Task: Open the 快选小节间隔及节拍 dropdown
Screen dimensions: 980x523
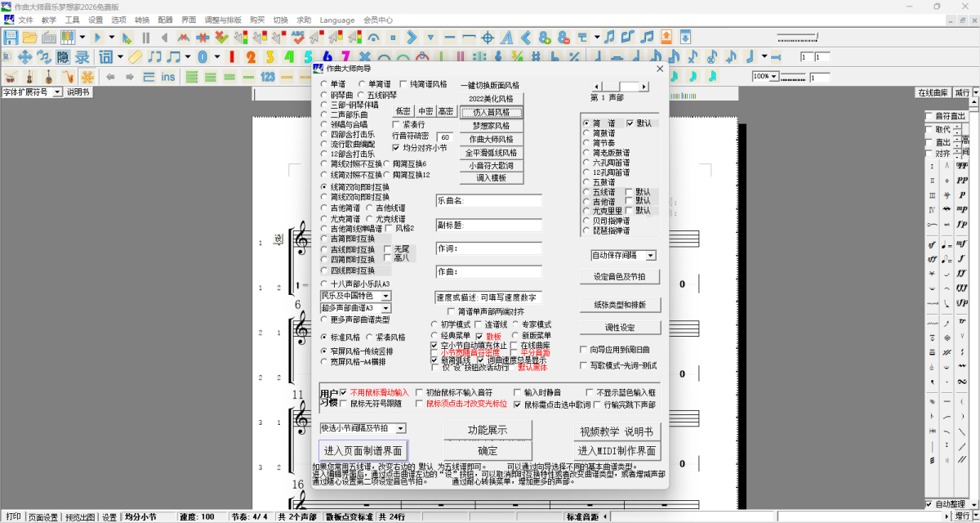Action: pyautogui.click(x=400, y=428)
